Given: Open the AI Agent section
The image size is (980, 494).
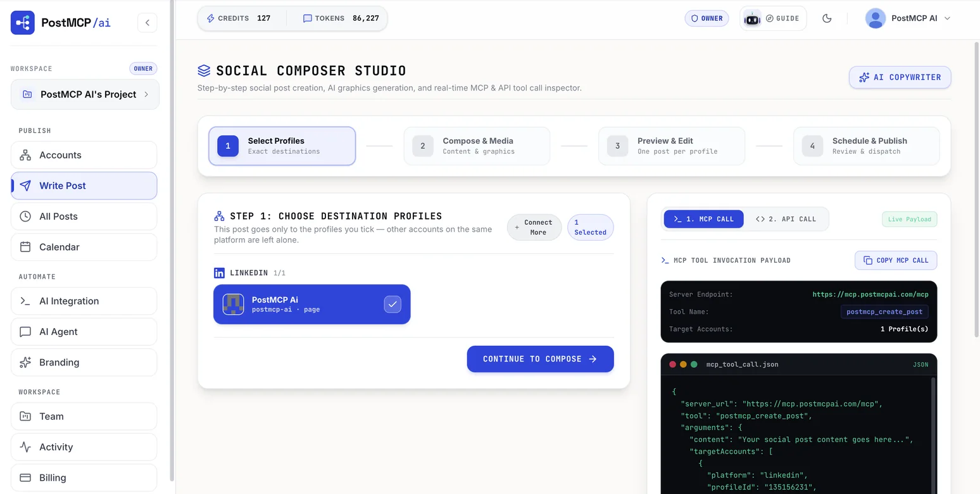Looking at the screenshot, I should (x=84, y=332).
